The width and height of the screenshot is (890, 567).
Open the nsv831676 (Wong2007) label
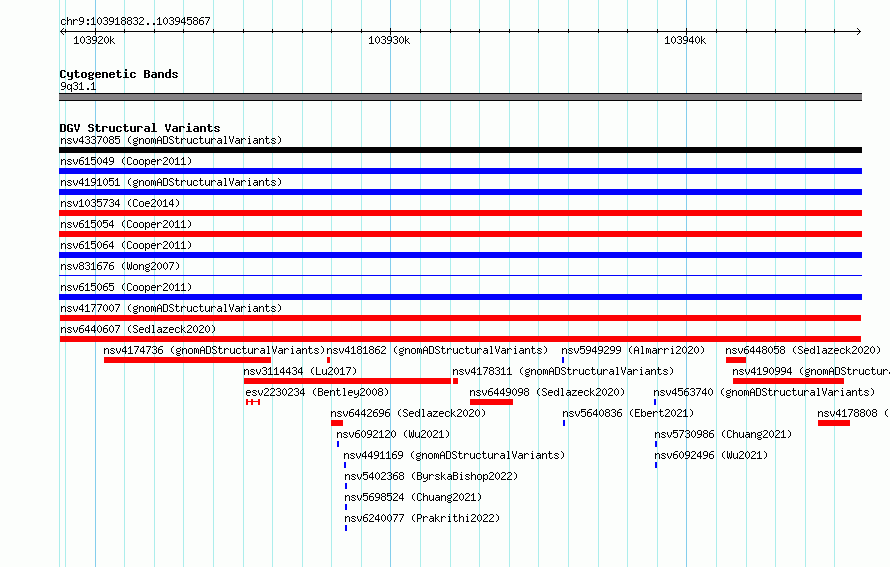(x=120, y=266)
